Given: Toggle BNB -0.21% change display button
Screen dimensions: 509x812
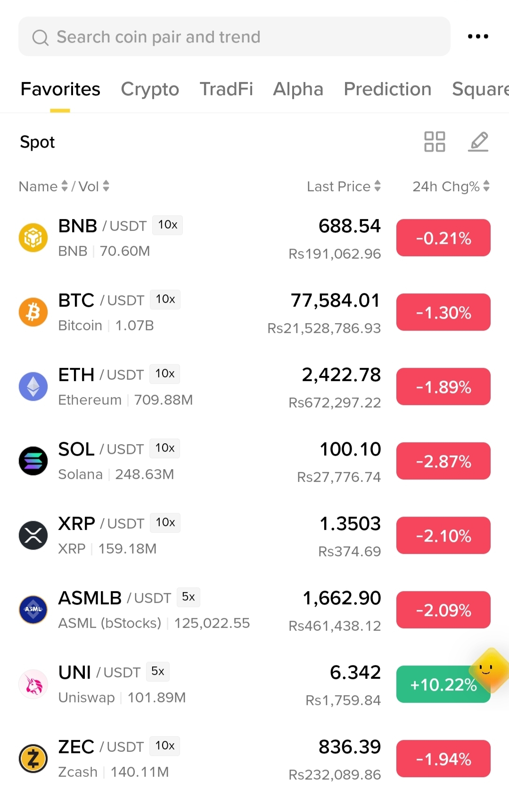Looking at the screenshot, I should point(443,238).
